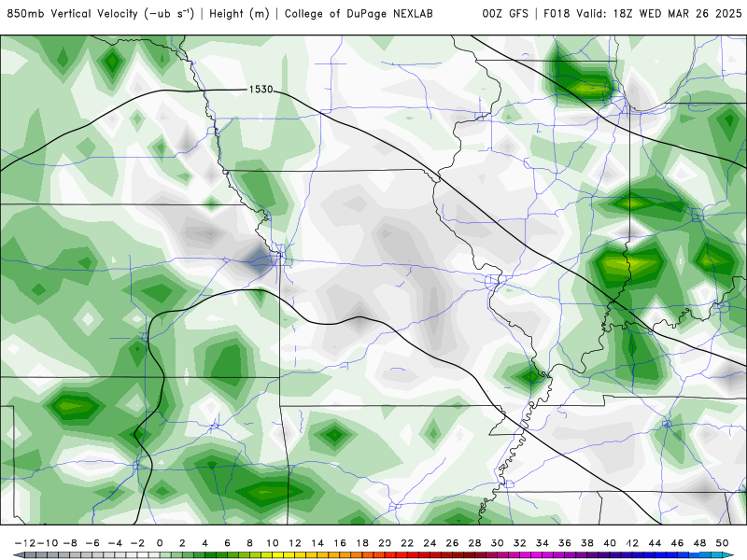Viewport: 747px width, 560px height.
Task: Click the 30 value on color scale
Action: 497,543
